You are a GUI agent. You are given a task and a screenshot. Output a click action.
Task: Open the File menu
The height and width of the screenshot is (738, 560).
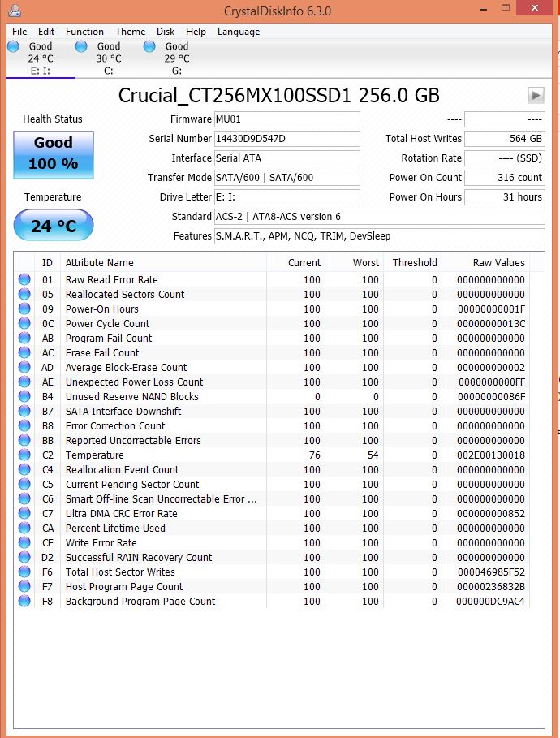click(x=19, y=32)
